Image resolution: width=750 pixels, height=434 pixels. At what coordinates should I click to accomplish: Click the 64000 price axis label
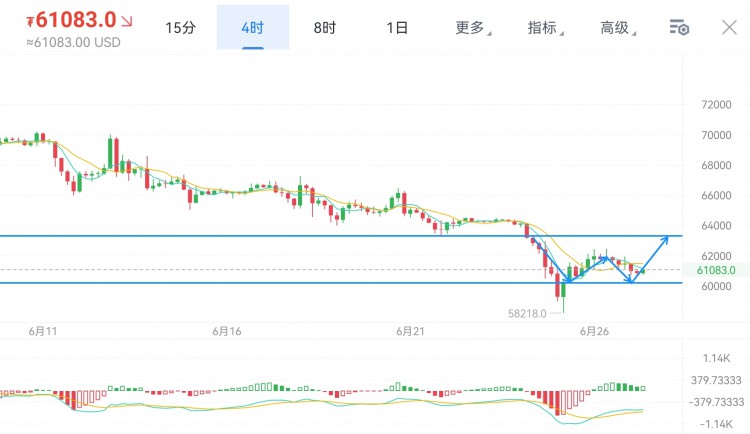point(716,226)
